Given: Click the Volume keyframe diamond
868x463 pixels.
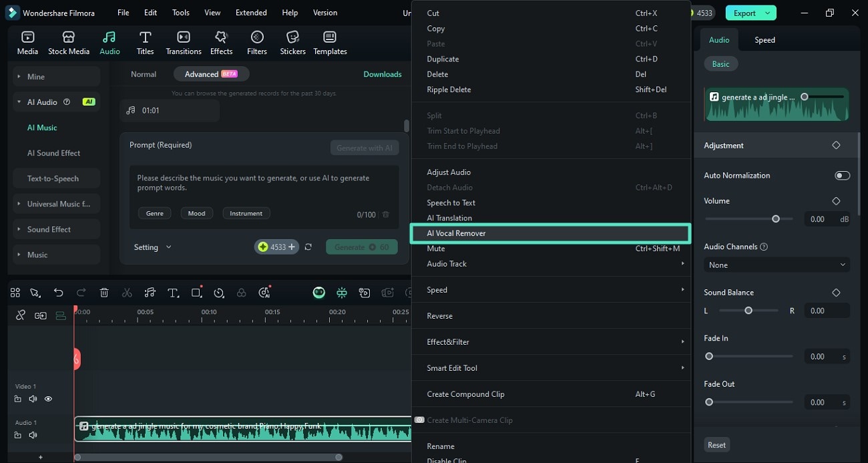Looking at the screenshot, I should click(836, 201).
